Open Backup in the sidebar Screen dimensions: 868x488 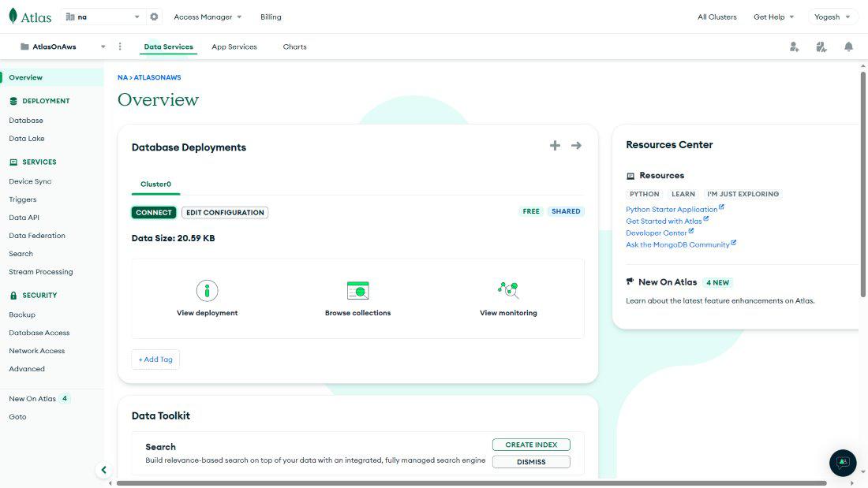tap(22, 315)
